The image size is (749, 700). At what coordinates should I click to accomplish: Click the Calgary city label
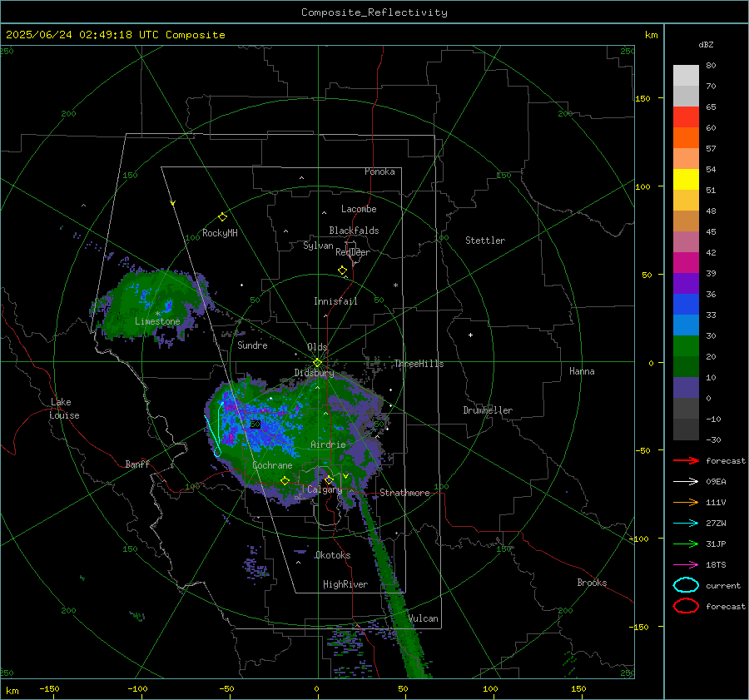point(325,489)
